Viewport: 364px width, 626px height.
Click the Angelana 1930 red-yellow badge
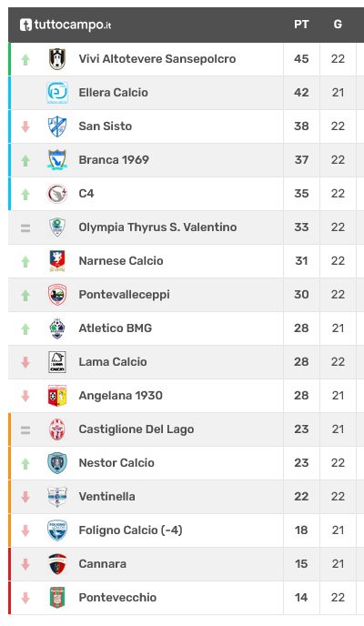pos(57,396)
